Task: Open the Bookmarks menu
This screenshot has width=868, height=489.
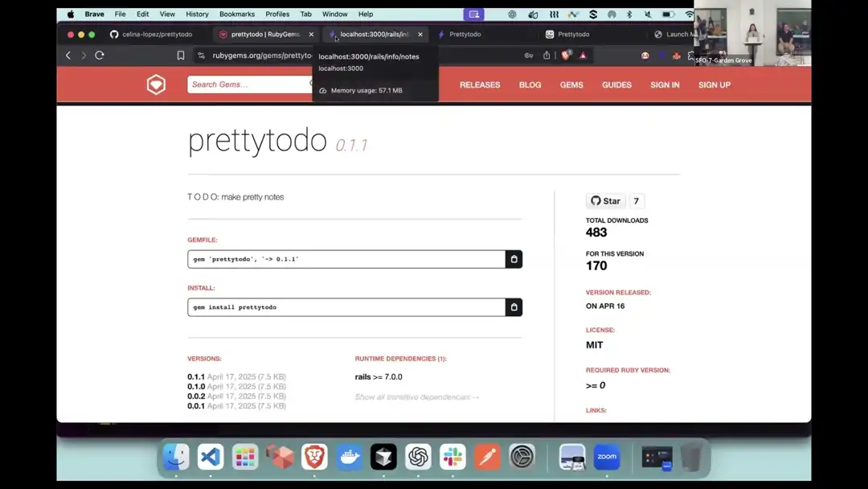Action: (x=237, y=14)
